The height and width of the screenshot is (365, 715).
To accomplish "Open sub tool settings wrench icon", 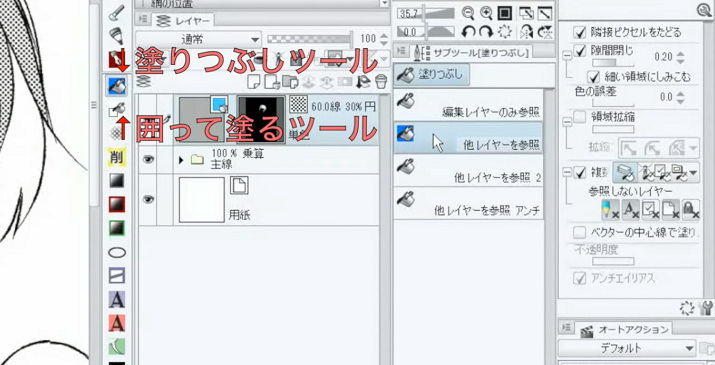I will pyautogui.click(x=706, y=308).
